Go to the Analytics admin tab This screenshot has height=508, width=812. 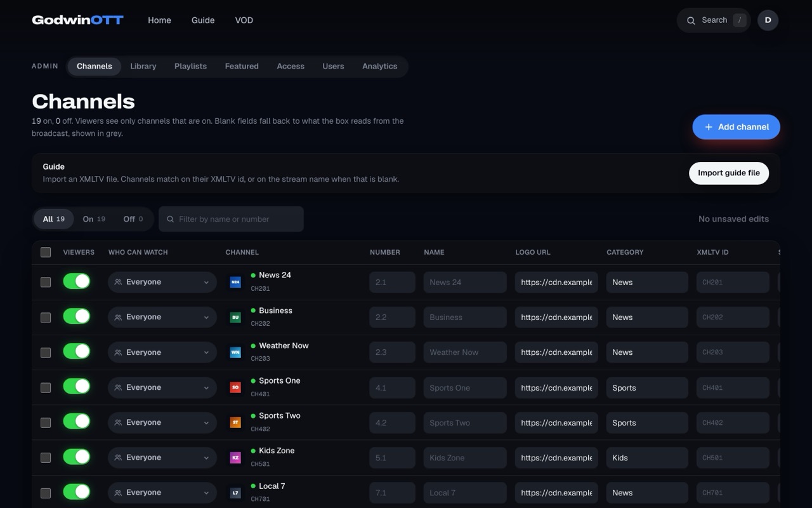379,66
